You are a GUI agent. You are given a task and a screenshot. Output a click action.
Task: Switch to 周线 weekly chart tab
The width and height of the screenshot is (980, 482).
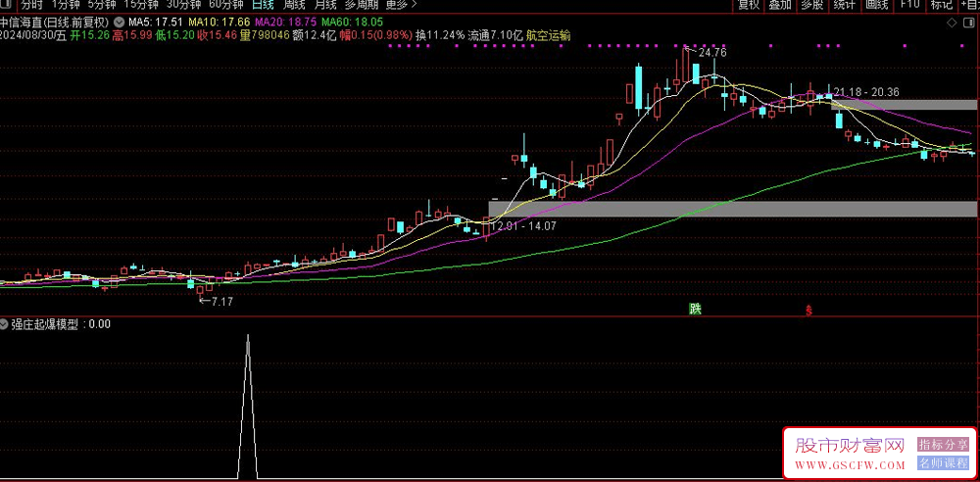(294, 5)
